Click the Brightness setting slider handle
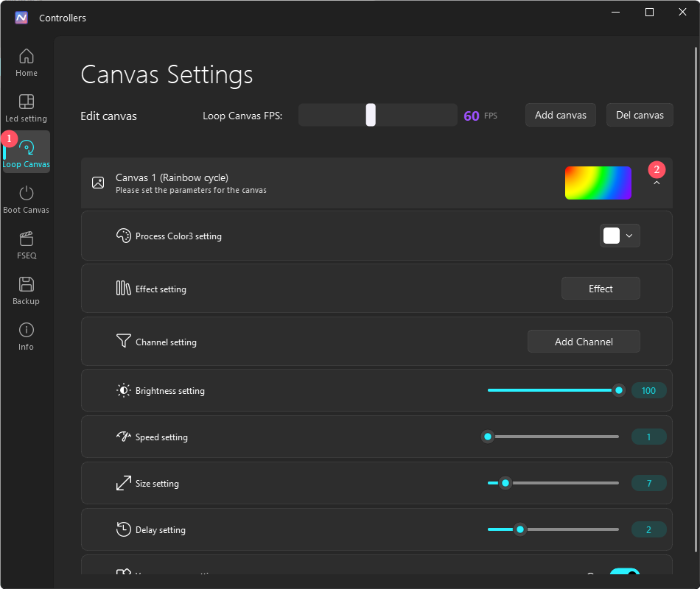 (619, 390)
